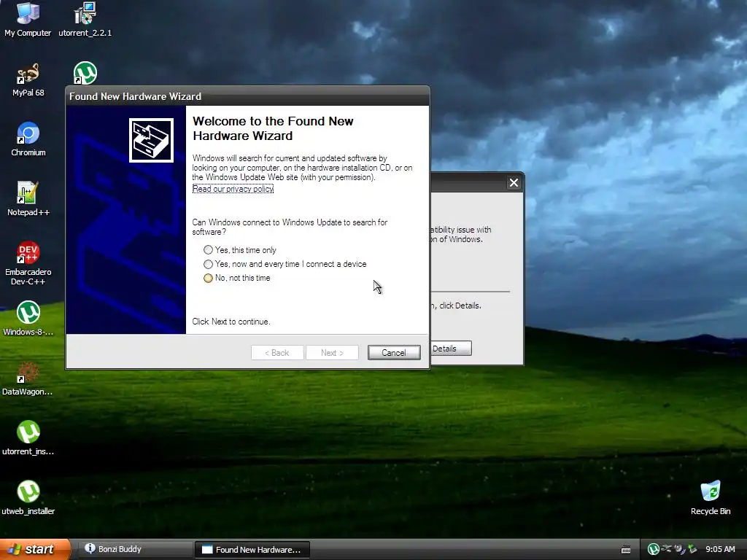Viewport: 747px width, 560px height.
Task: Select the DataWagon... desktop shortcut
Action: (x=27, y=378)
